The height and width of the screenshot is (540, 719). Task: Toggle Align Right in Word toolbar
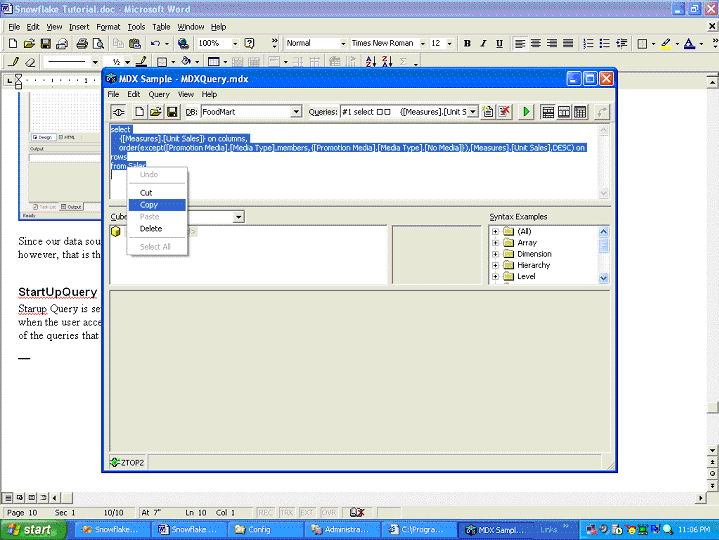552,44
